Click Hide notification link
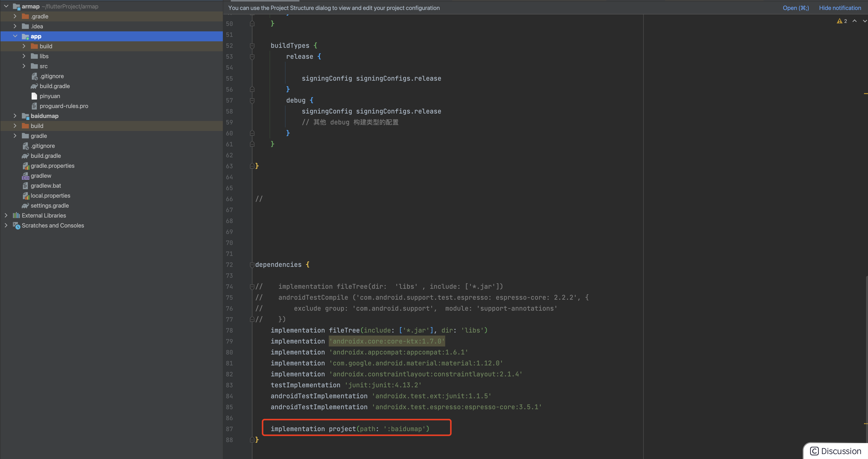Screen dimensions: 868x459 click(840, 8)
